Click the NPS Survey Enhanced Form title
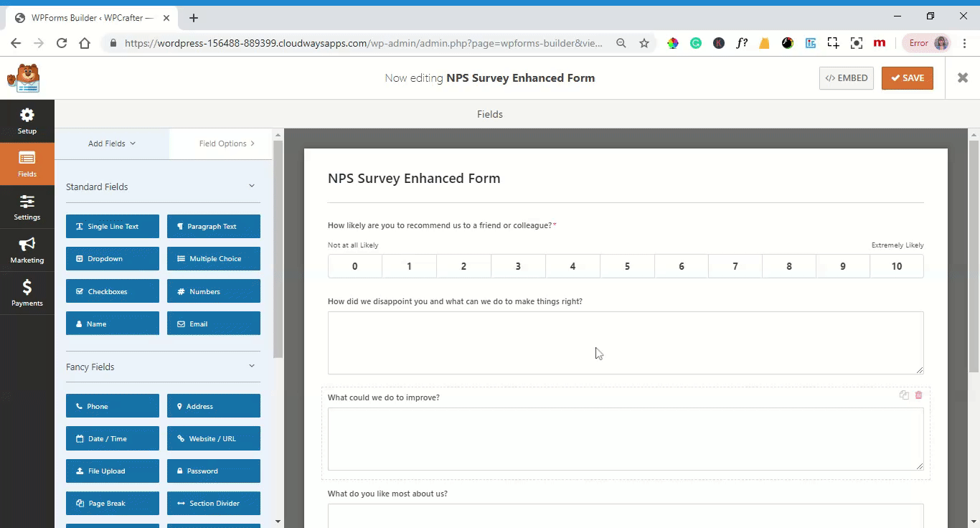980x528 pixels. (414, 179)
